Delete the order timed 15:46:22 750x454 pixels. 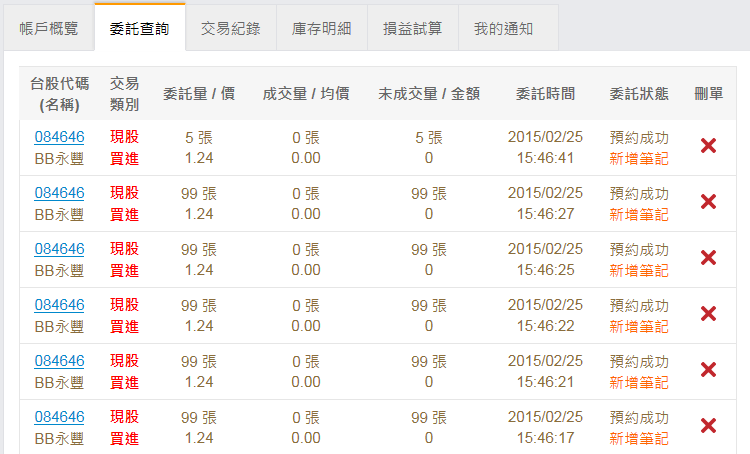pyautogui.click(x=708, y=314)
